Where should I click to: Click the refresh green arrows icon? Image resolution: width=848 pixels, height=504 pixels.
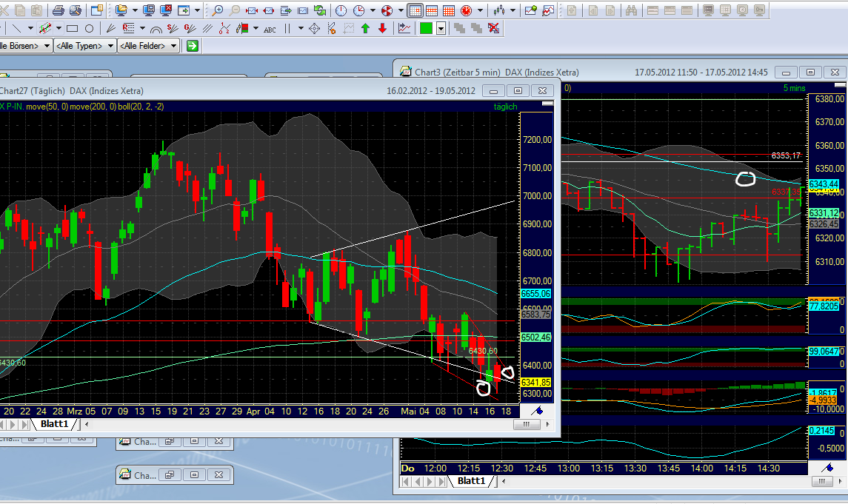coord(320,10)
